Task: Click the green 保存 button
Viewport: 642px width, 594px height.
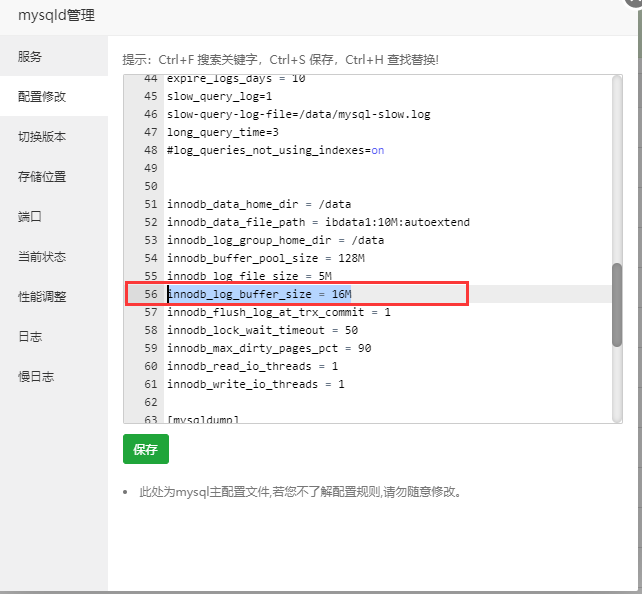Action: tap(146, 450)
